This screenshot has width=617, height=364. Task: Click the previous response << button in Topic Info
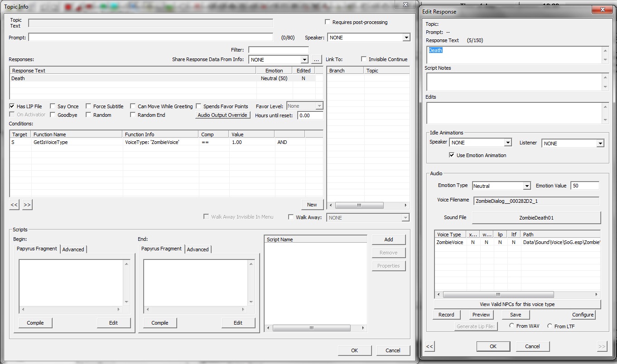(x=14, y=205)
